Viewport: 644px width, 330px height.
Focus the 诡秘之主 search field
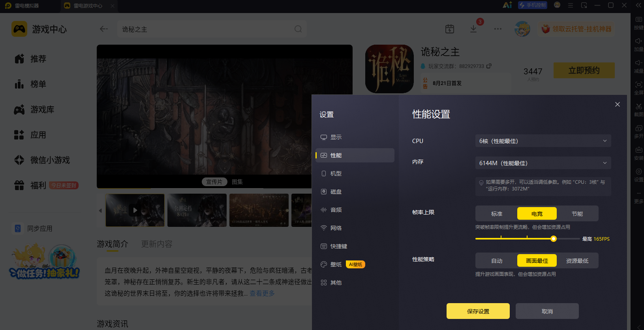pyautogui.click(x=212, y=29)
